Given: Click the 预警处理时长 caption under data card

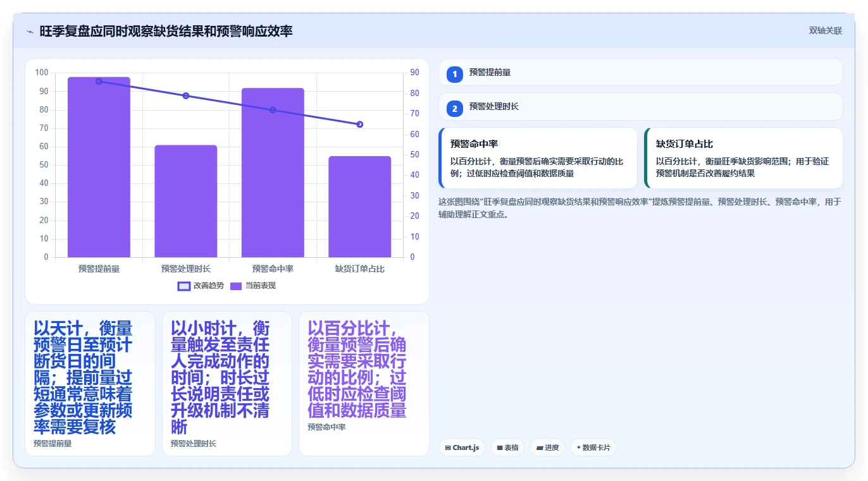Looking at the screenshot, I should (x=194, y=444).
